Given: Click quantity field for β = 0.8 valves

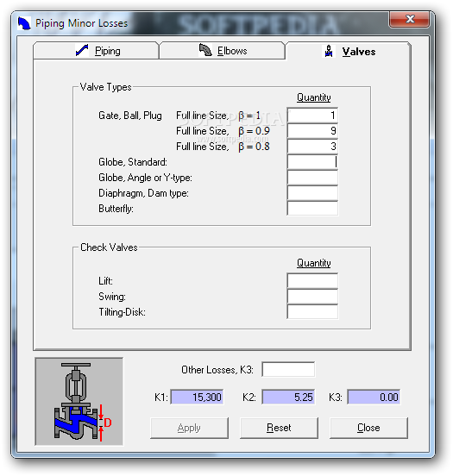Looking at the screenshot, I should (x=312, y=147).
